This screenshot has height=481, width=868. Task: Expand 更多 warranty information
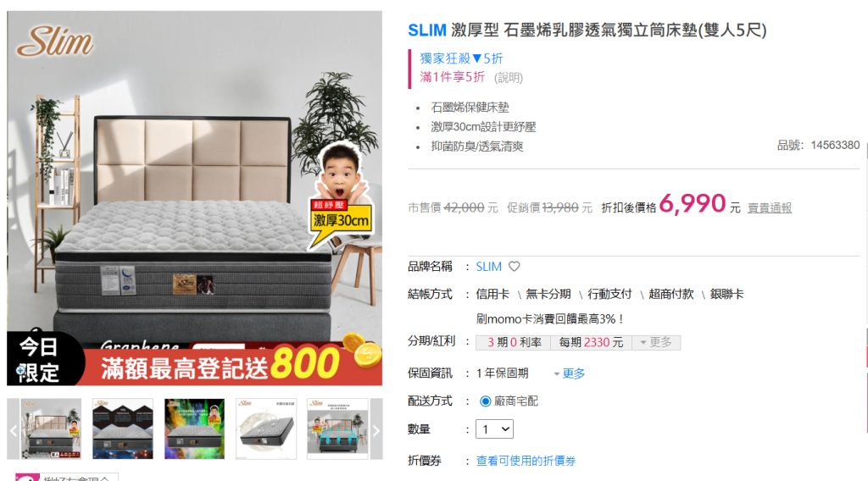pos(570,373)
